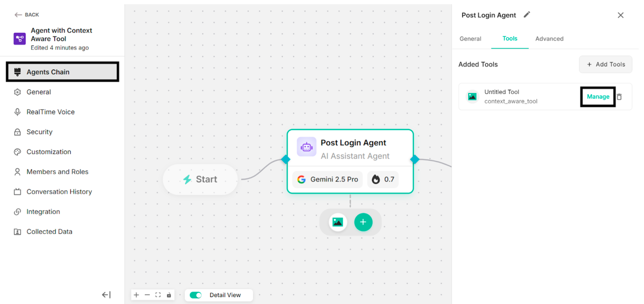Click the Collected Data icon
The image size is (644, 304).
[x=17, y=232]
